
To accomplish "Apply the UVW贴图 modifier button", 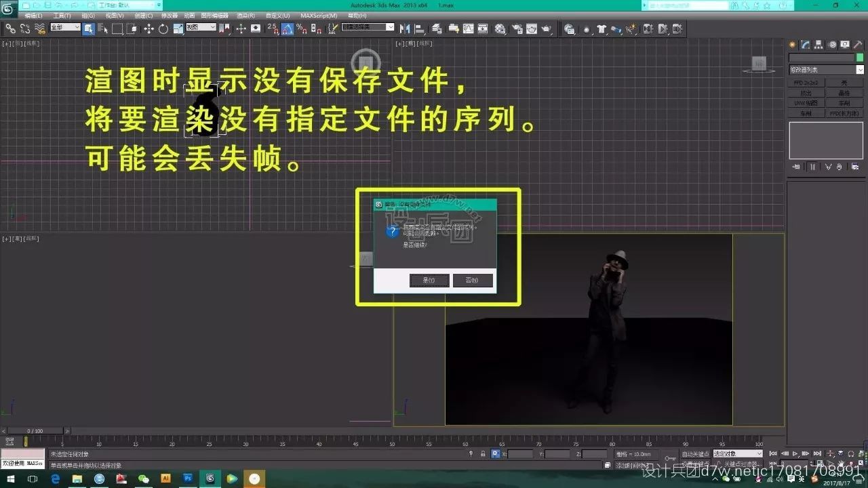I will (x=806, y=102).
